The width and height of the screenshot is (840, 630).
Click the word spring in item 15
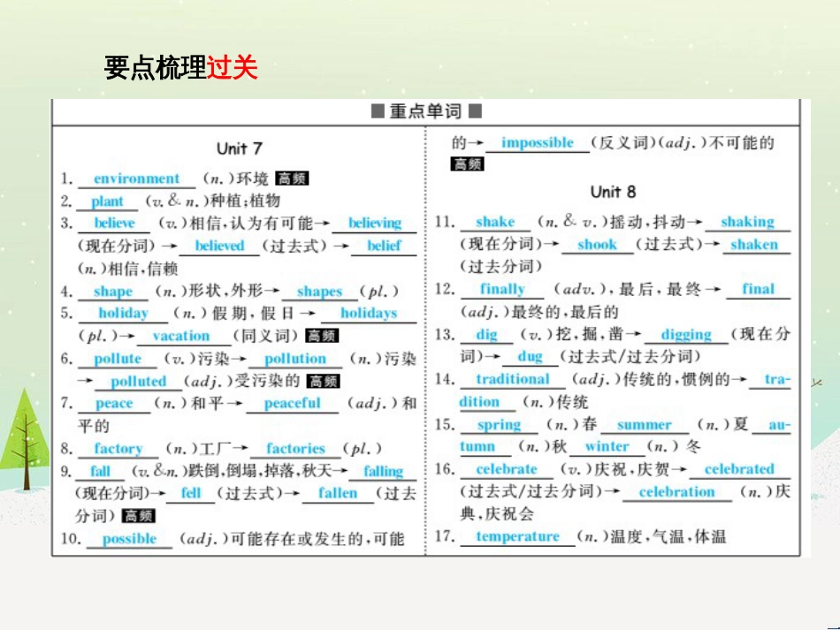(x=499, y=425)
